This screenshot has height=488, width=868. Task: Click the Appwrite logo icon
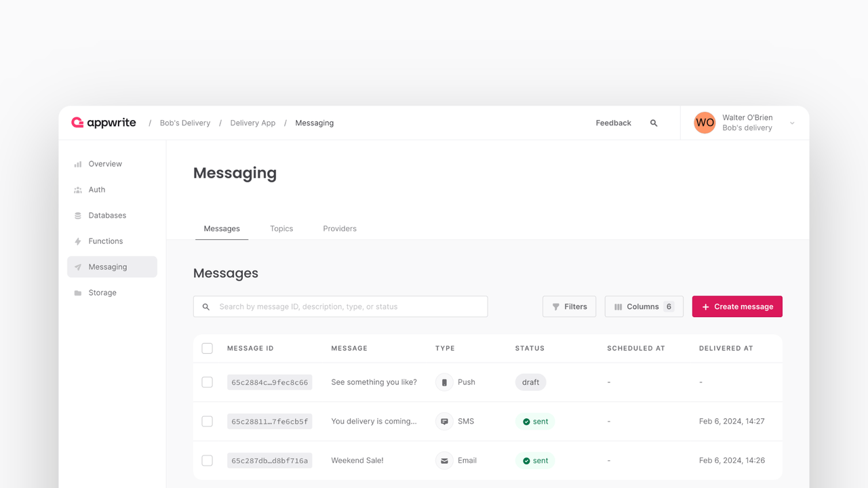[78, 123]
